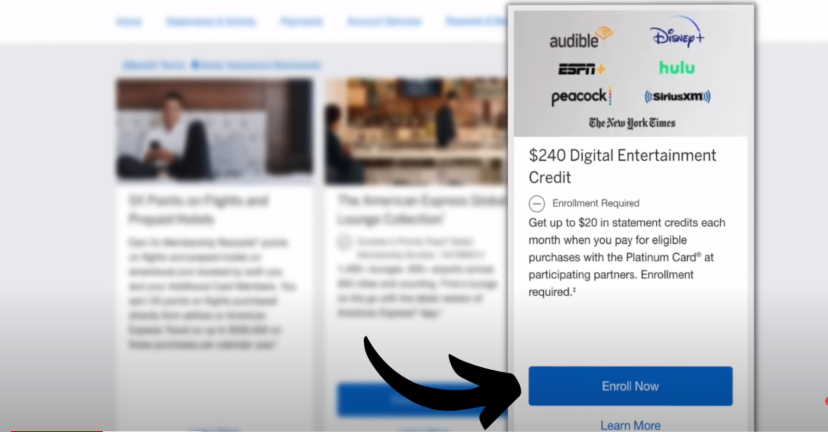The height and width of the screenshot is (432, 828).
Task: Click the blurred status circle in lounge card
Action: point(344,242)
